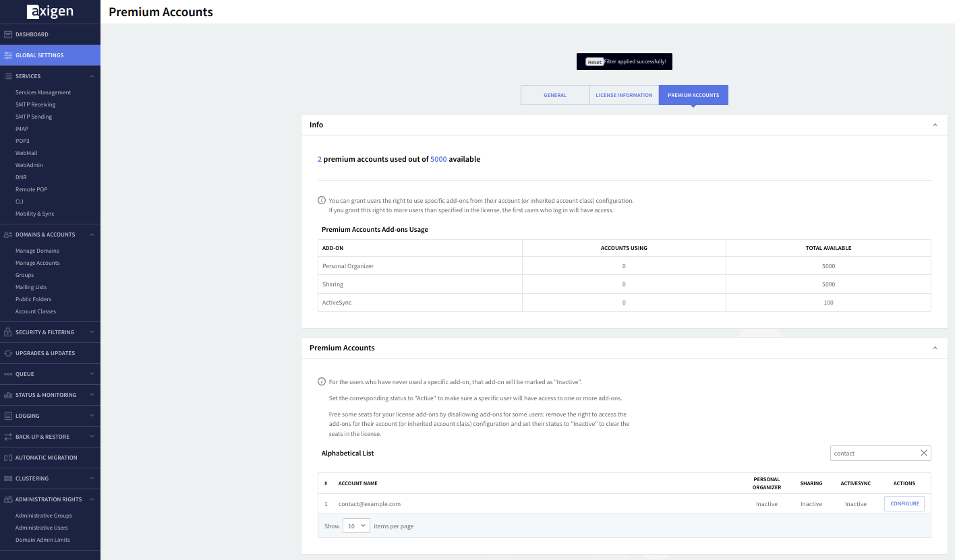Click the Global Settings sliders icon

pyautogui.click(x=8, y=55)
